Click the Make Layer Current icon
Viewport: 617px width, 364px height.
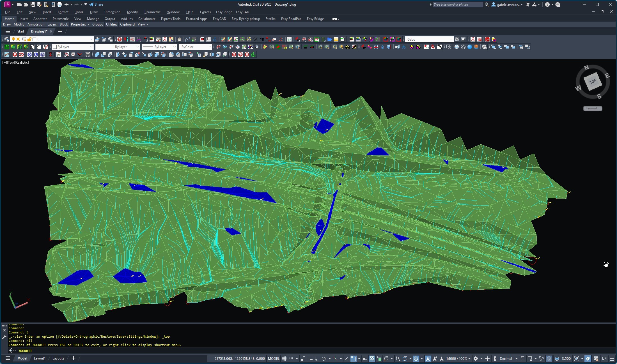pyautogui.click(x=97, y=39)
